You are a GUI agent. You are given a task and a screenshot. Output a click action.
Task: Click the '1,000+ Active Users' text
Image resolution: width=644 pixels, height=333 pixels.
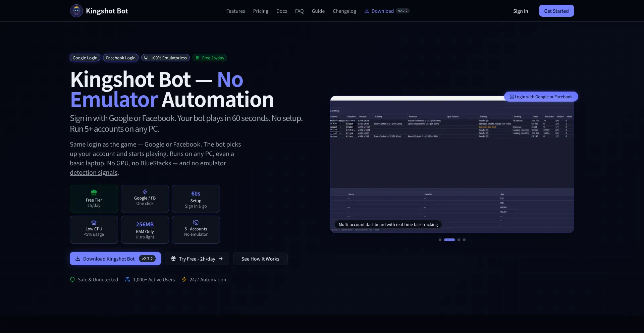[154, 279]
